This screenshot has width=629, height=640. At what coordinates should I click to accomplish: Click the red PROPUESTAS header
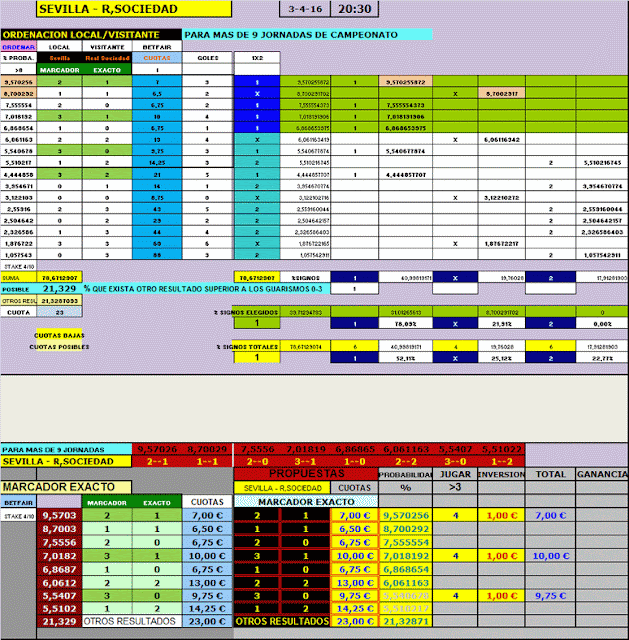(x=306, y=473)
